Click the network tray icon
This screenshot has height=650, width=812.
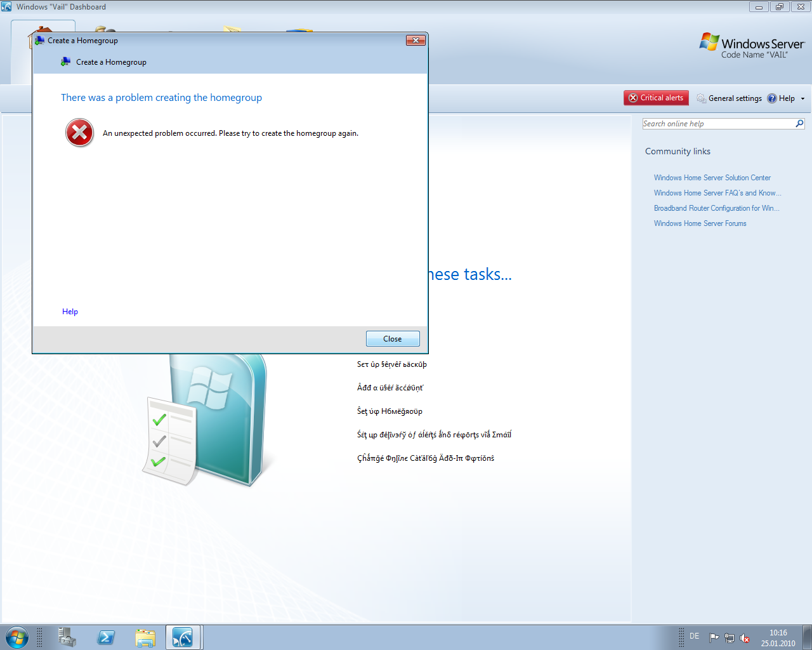pos(730,638)
